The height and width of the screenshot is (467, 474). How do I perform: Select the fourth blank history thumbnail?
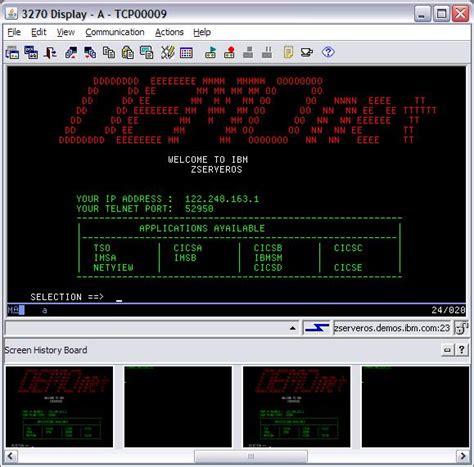coord(415,407)
